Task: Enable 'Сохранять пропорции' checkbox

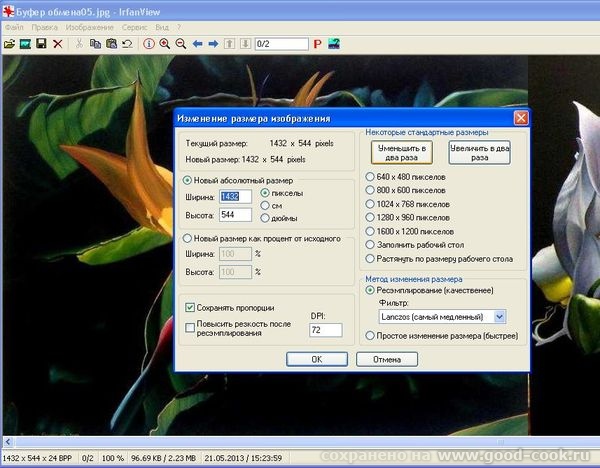Action: [191, 307]
